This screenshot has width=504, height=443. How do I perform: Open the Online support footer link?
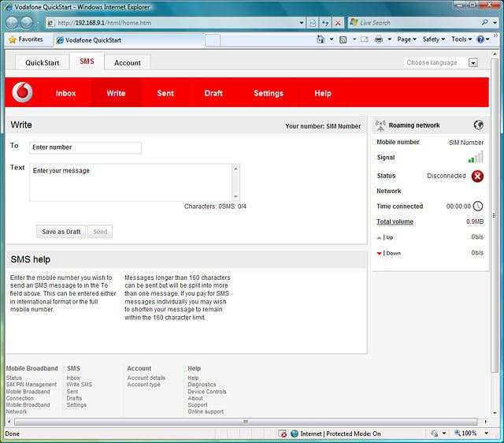206,411
